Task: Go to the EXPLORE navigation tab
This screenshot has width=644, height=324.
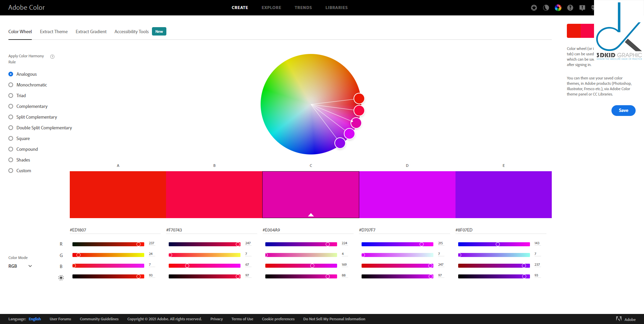Action: click(271, 8)
